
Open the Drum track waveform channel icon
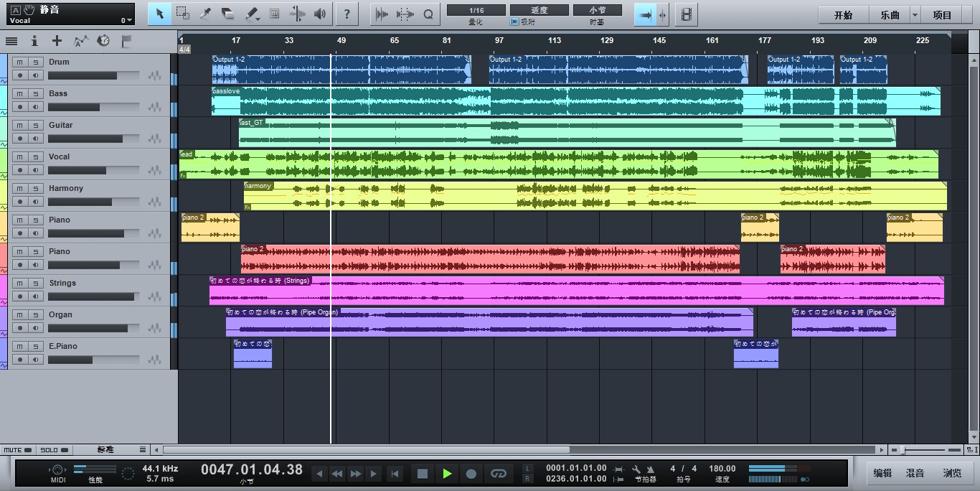155,75
